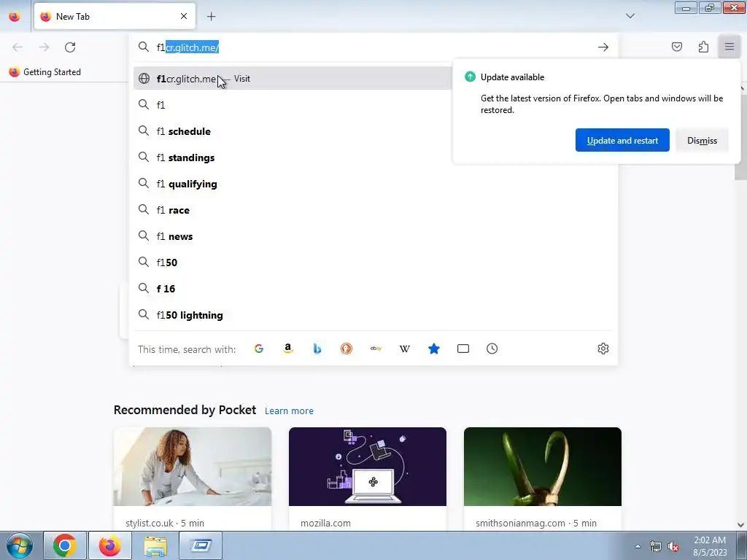Open the smithsonianmag.com Pocket story thumbnail
Image resolution: width=747 pixels, height=560 pixels.
pyautogui.click(x=543, y=467)
